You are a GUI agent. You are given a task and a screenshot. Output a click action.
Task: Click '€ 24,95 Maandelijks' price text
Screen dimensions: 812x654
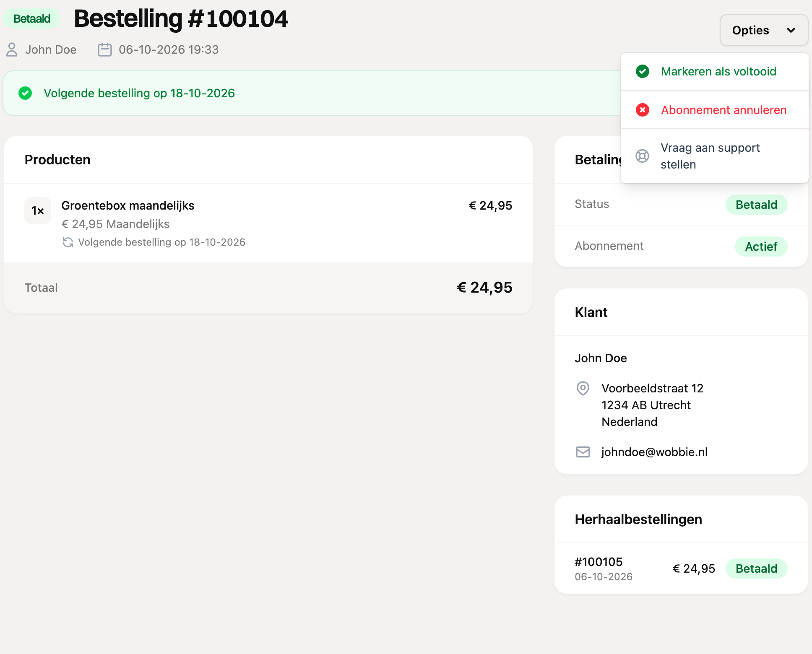tap(115, 224)
